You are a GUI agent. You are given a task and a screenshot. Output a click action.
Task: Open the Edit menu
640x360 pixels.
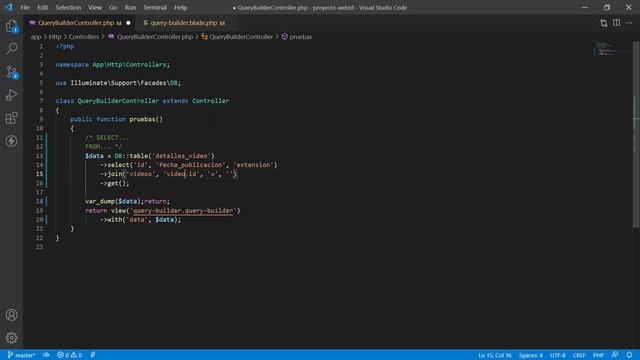click(x=42, y=7)
